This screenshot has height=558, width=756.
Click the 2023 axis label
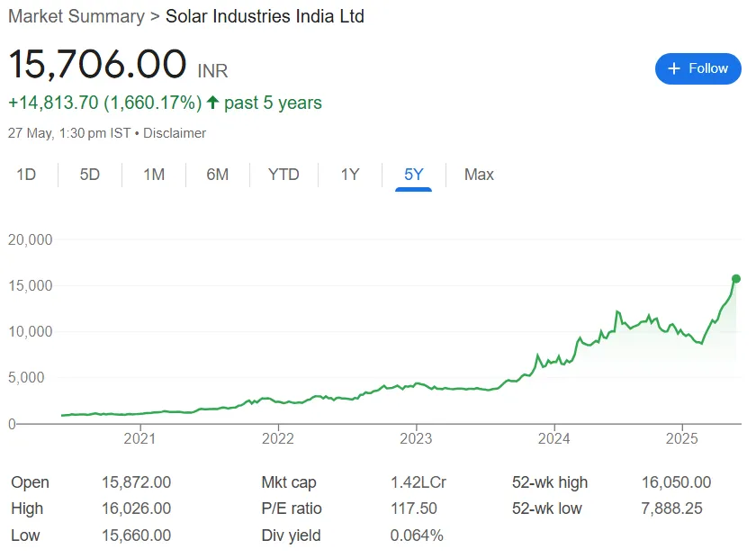point(416,438)
